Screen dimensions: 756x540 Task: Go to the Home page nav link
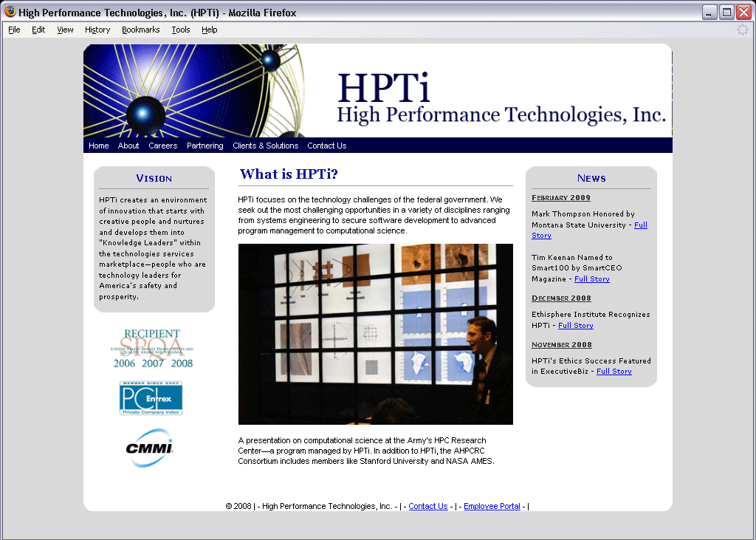[99, 146]
